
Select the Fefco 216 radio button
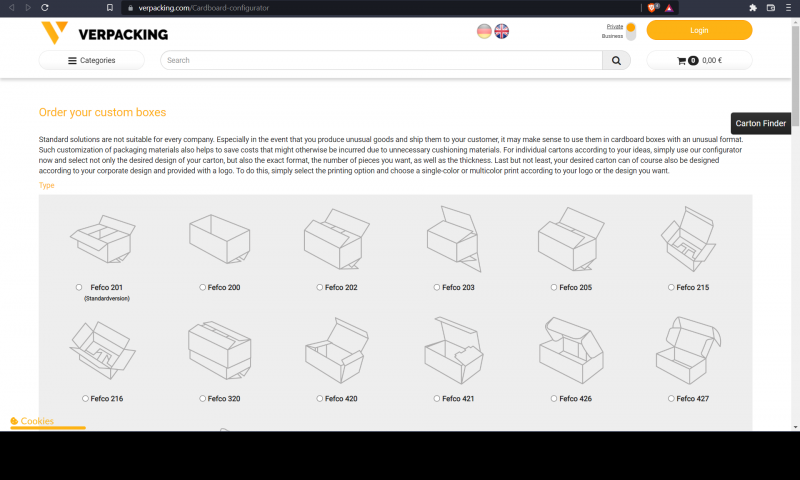point(85,398)
